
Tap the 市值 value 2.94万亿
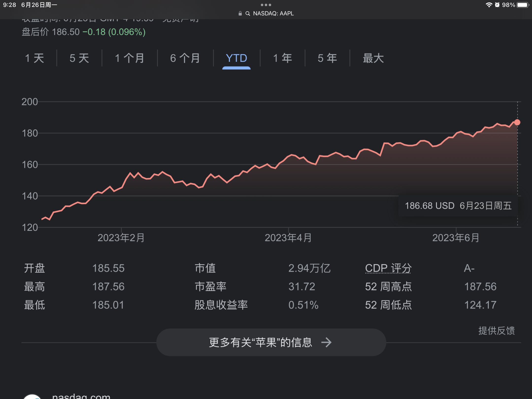[309, 268]
